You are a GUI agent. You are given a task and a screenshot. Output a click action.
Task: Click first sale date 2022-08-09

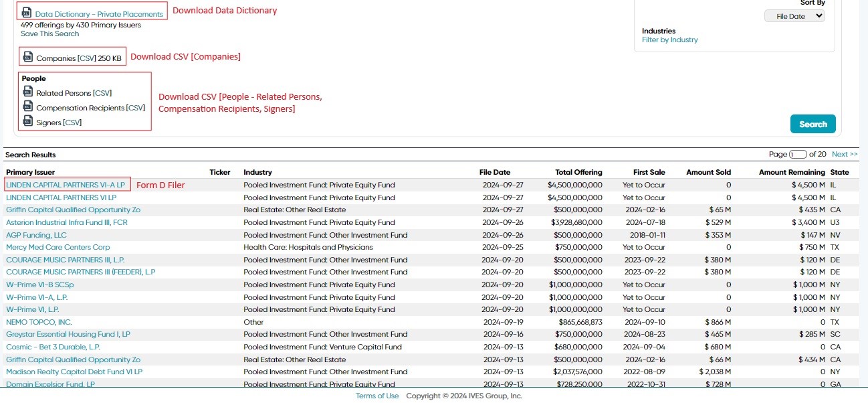tap(644, 372)
